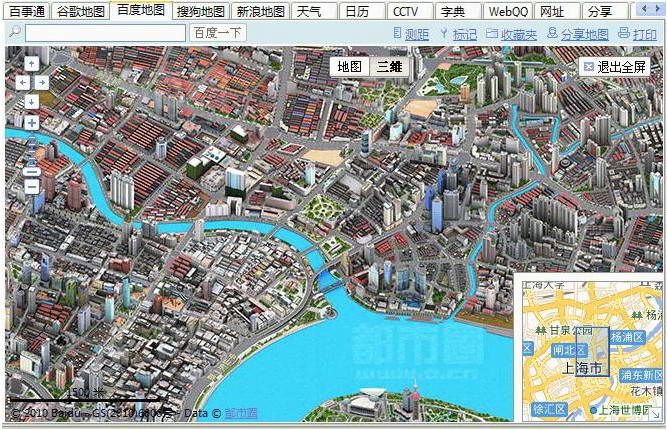Click 浦东新区 label in the overview map
The height and width of the screenshot is (430, 667).
[641, 376]
